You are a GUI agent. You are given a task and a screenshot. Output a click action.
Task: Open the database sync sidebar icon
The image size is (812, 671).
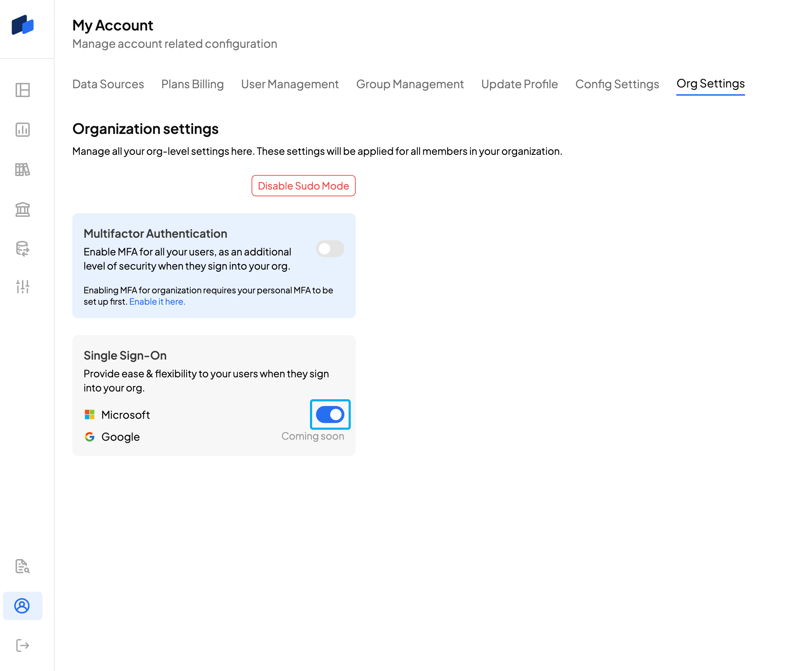tap(22, 249)
